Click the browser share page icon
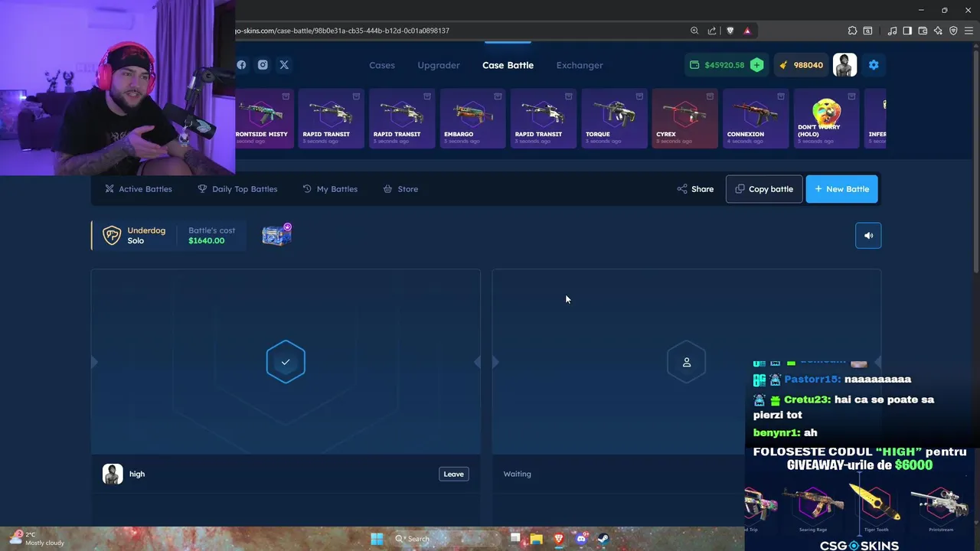 [712, 31]
